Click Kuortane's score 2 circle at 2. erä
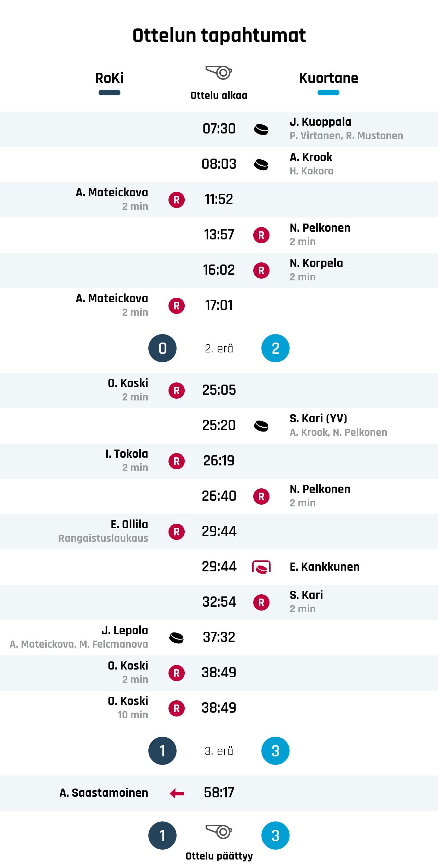 coord(276,349)
